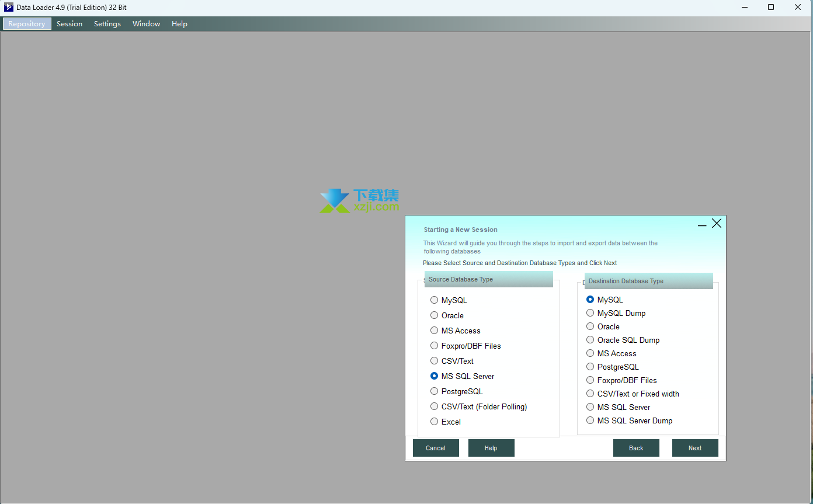Screen dimensions: 813x504
Task: Choose MS SQL Server Dump destination
Action: pos(629,420)
